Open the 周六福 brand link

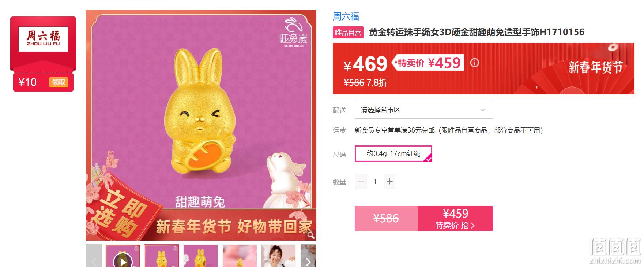pos(346,16)
